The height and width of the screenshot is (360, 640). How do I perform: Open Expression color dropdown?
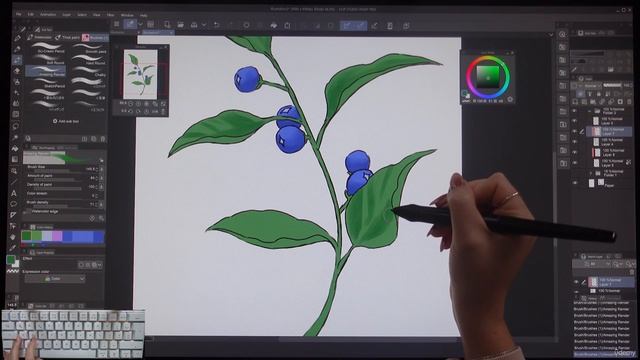(x=55, y=279)
